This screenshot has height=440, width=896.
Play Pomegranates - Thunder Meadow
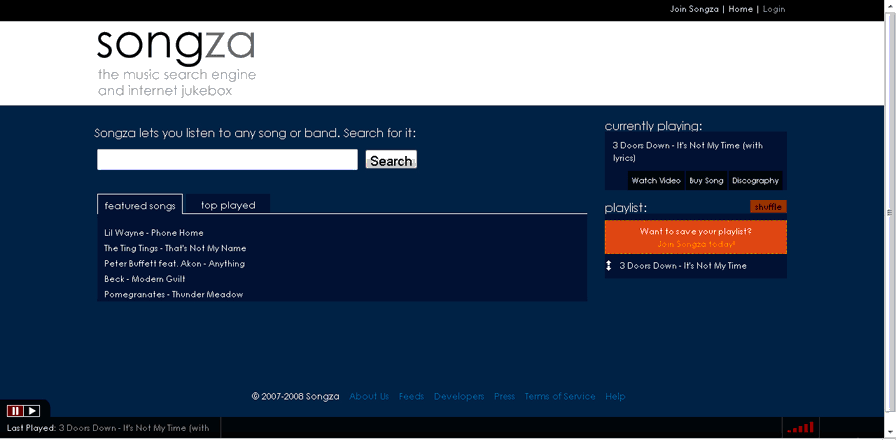click(173, 294)
